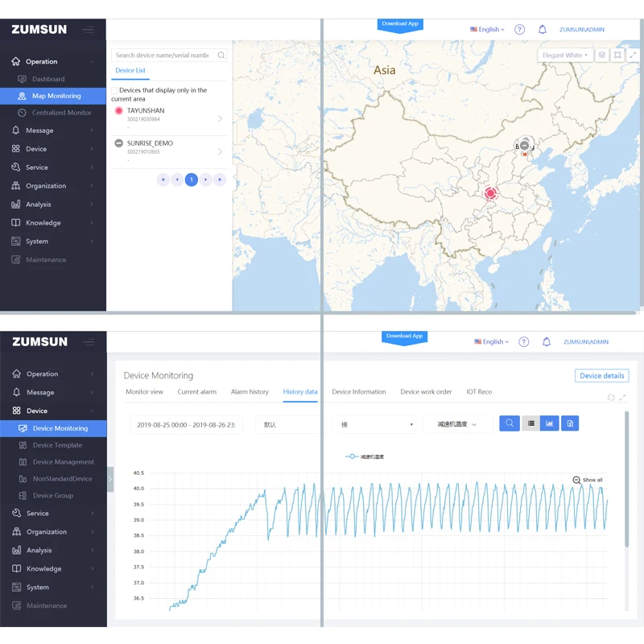Click the export file icon beside chart view
644x644 pixels.
tap(570, 423)
